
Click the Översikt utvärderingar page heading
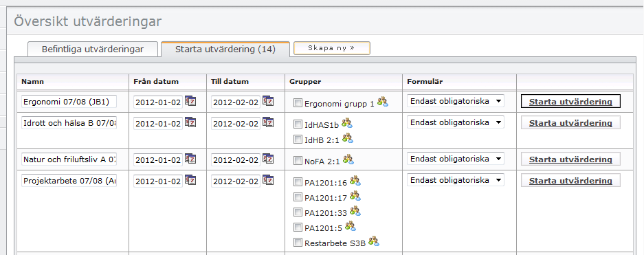[x=88, y=22]
